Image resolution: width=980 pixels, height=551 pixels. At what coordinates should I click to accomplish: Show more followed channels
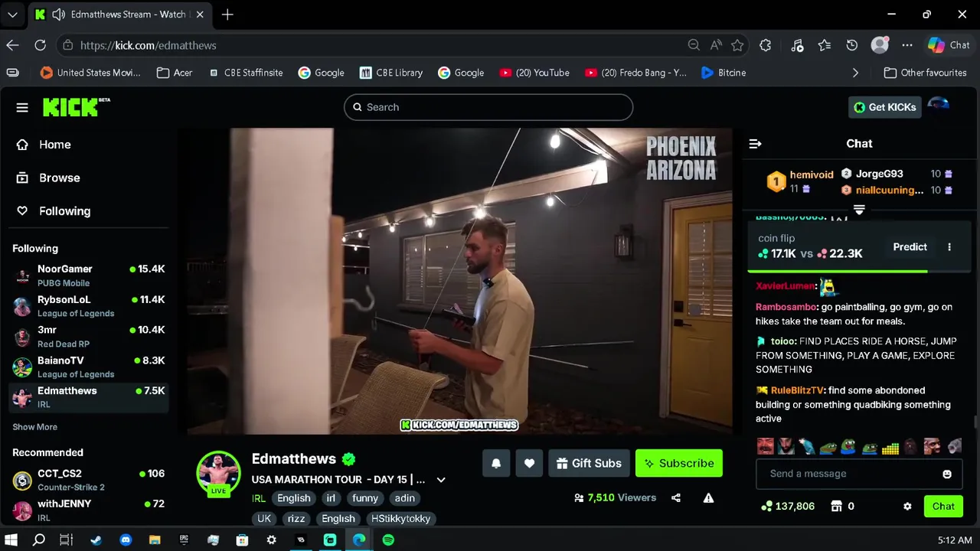tap(34, 427)
